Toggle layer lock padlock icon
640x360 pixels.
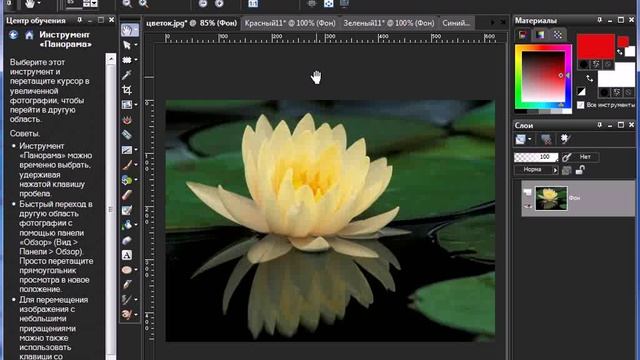(x=580, y=170)
